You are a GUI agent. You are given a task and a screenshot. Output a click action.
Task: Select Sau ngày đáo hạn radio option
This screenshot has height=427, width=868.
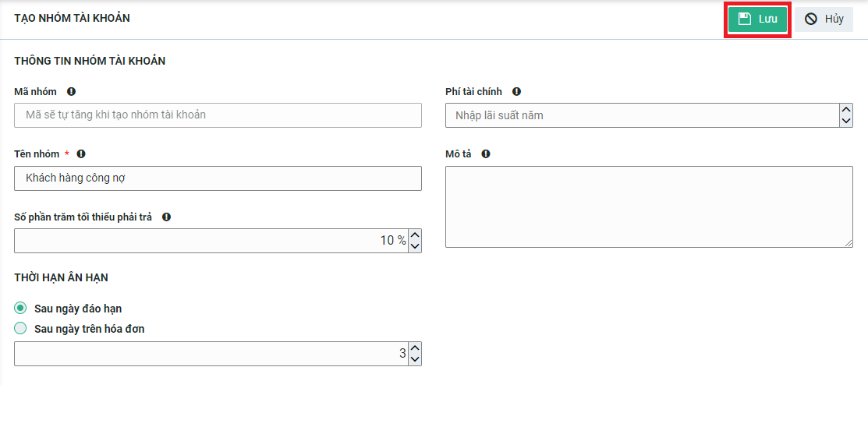pyautogui.click(x=20, y=308)
